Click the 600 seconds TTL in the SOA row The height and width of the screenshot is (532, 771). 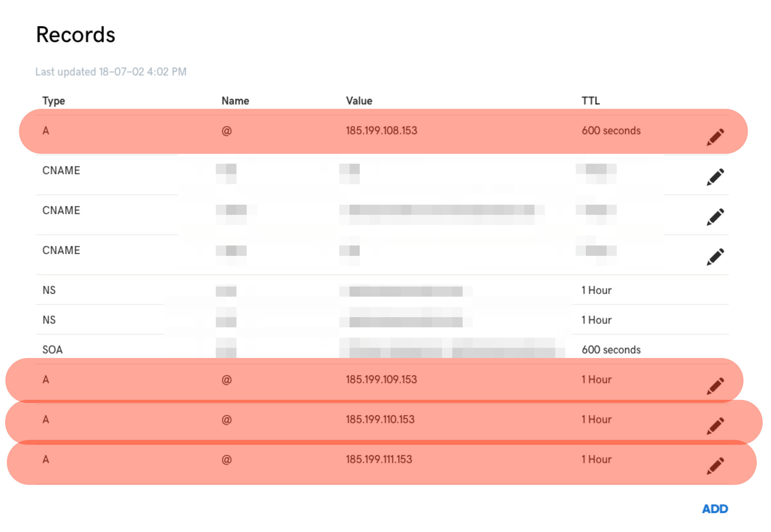611,349
